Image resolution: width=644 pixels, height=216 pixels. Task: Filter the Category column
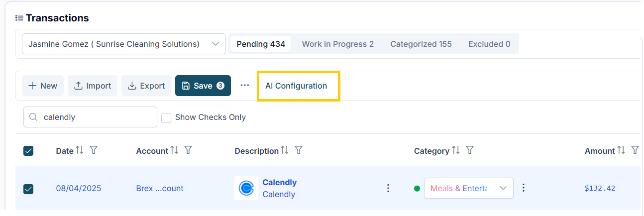(469, 150)
